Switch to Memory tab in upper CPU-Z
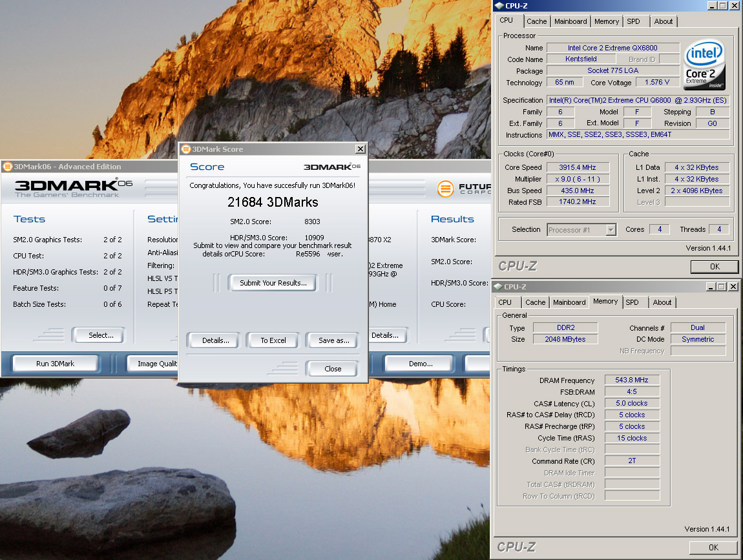Viewport: 743px width, 560px height. (607, 21)
